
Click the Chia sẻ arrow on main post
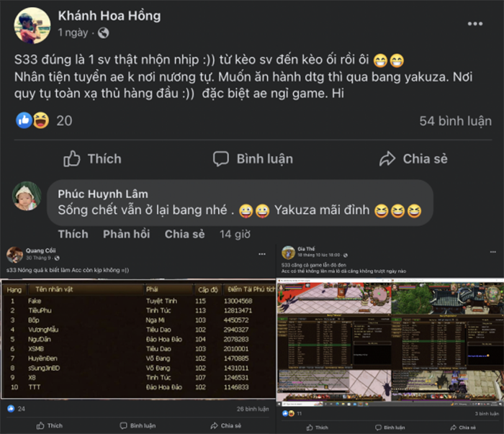pos(387,158)
